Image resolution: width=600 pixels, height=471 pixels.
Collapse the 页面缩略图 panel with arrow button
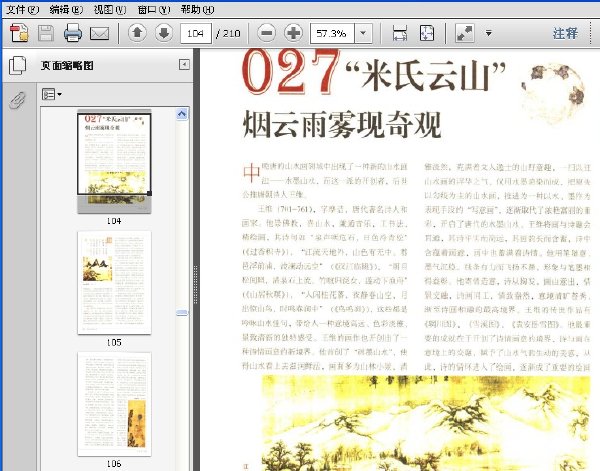coord(184,65)
